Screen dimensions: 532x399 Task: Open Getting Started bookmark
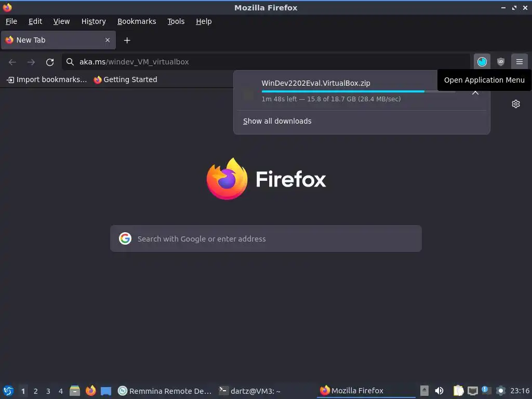click(x=126, y=79)
